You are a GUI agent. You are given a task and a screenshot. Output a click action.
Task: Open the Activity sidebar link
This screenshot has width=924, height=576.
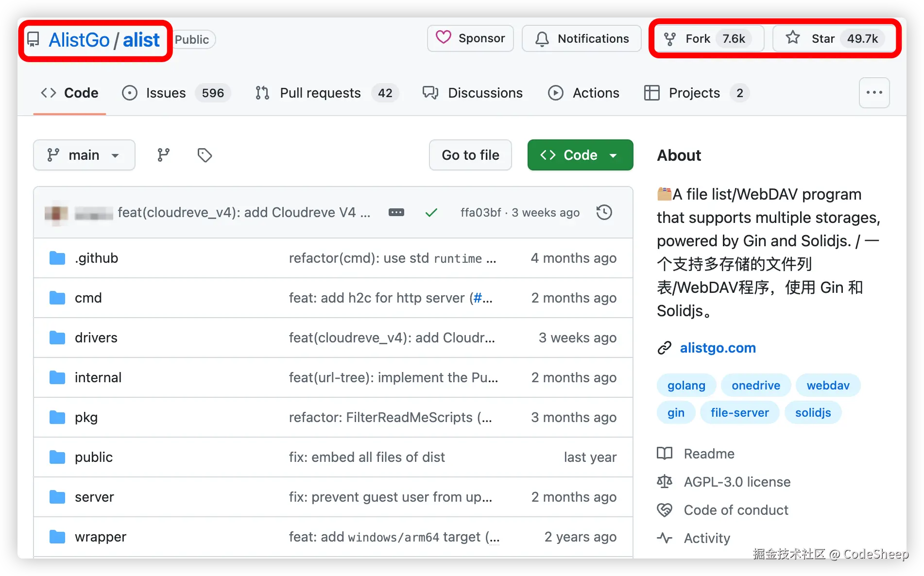[707, 538]
